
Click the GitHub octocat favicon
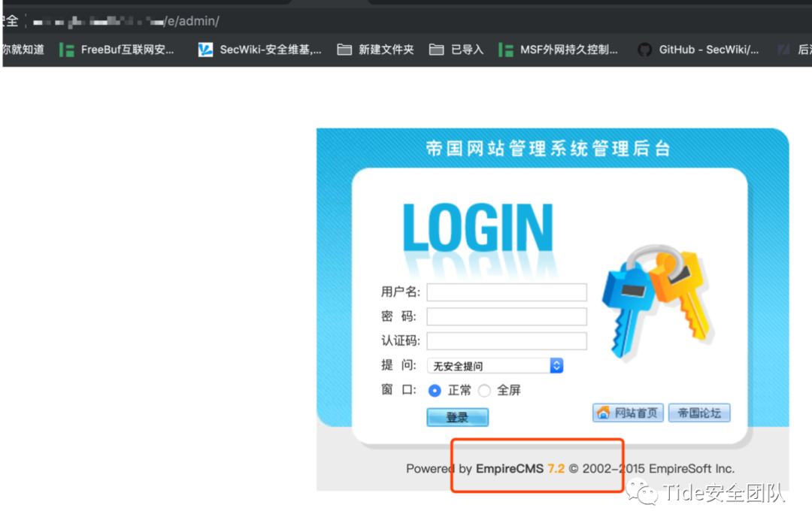[645, 50]
